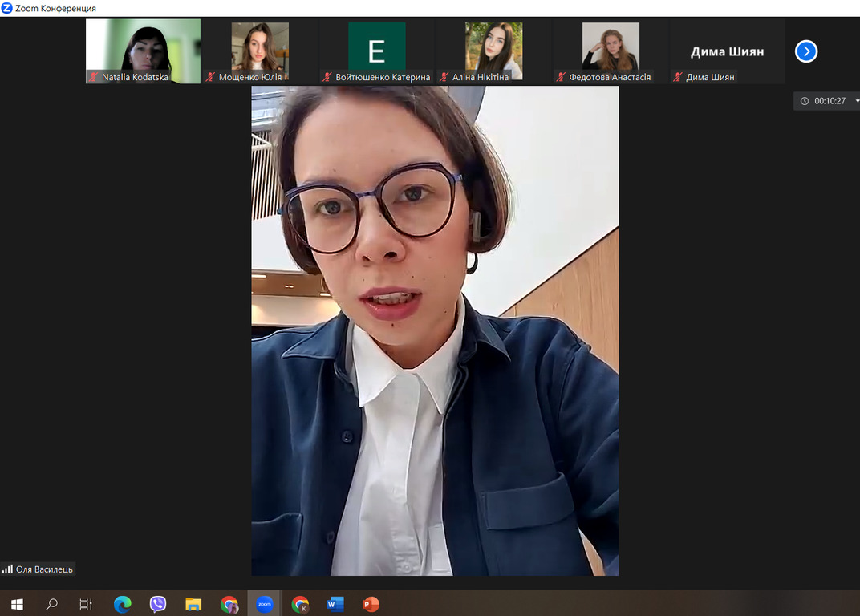860x616 pixels.
Task: Open the Windows Start menu
Action: [17, 604]
